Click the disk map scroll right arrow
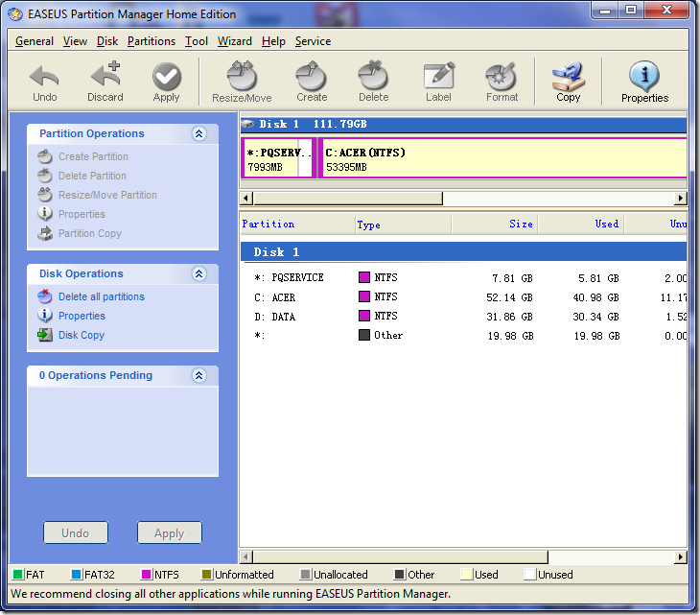Viewport: 700px width, 615px height. (681, 198)
